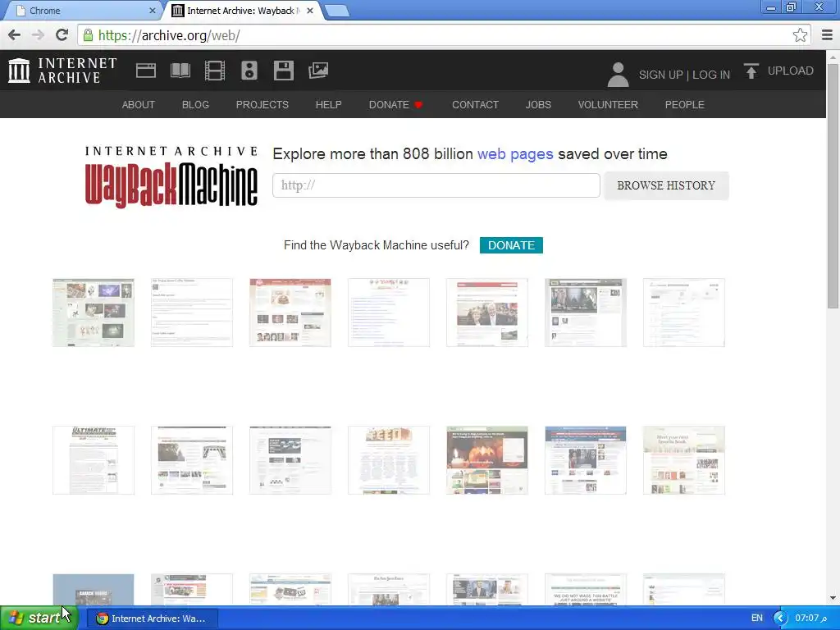This screenshot has height=630, width=840.
Task: Open a new browser tab
Action: coord(336,11)
